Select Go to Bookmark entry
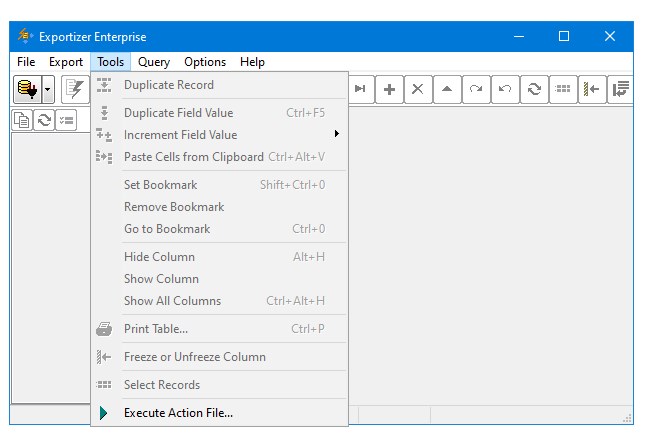The width and height of the screenshot is (650, 442). coord(219,228)
